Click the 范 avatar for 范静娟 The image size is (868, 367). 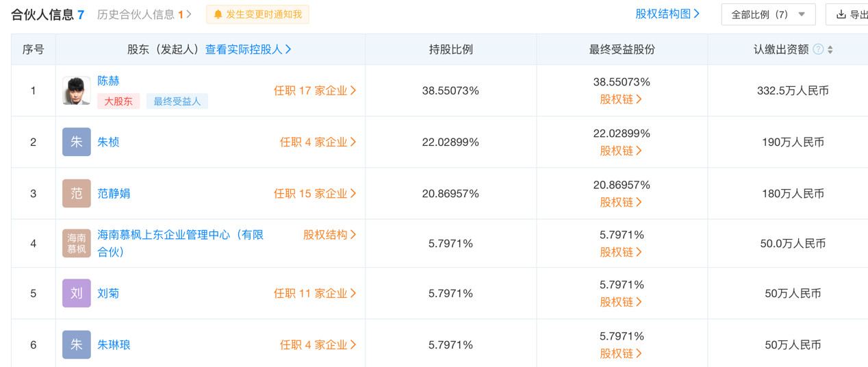[76, 194]
